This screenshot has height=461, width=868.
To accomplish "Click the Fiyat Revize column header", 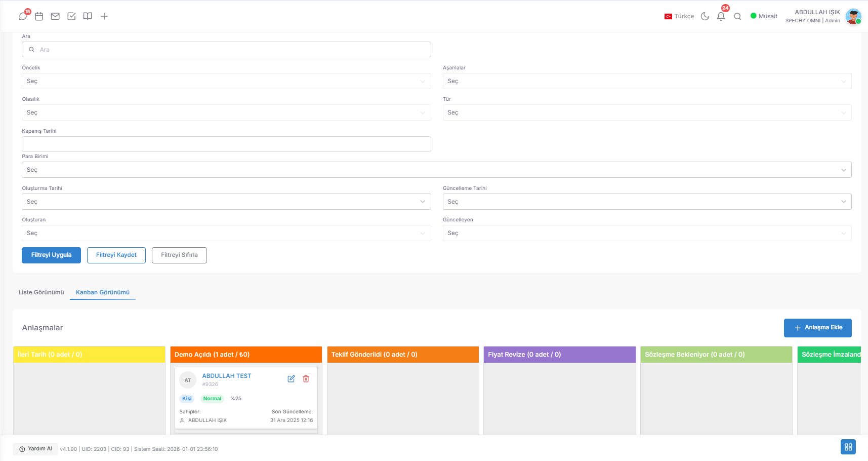I will click(x=559, y=355).
